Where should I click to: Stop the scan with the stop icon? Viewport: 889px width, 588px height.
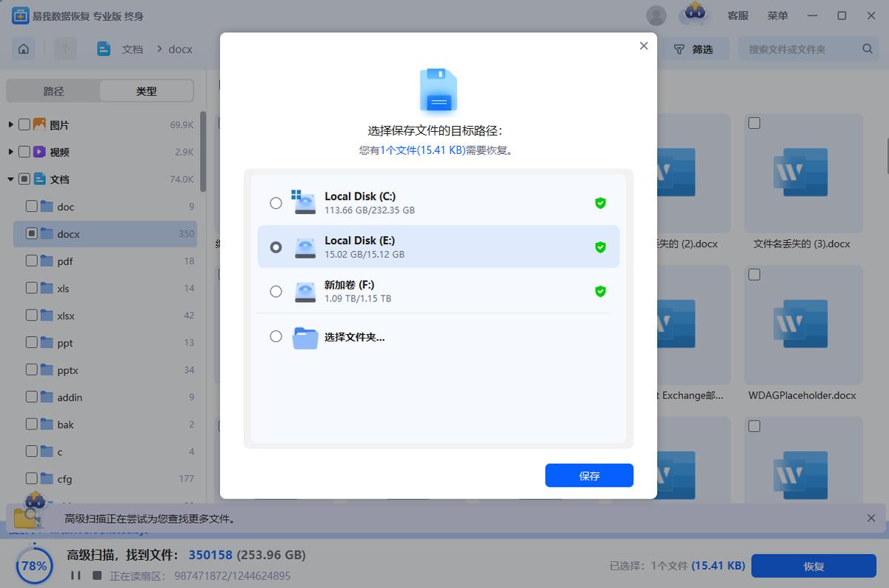pos(97,575)
